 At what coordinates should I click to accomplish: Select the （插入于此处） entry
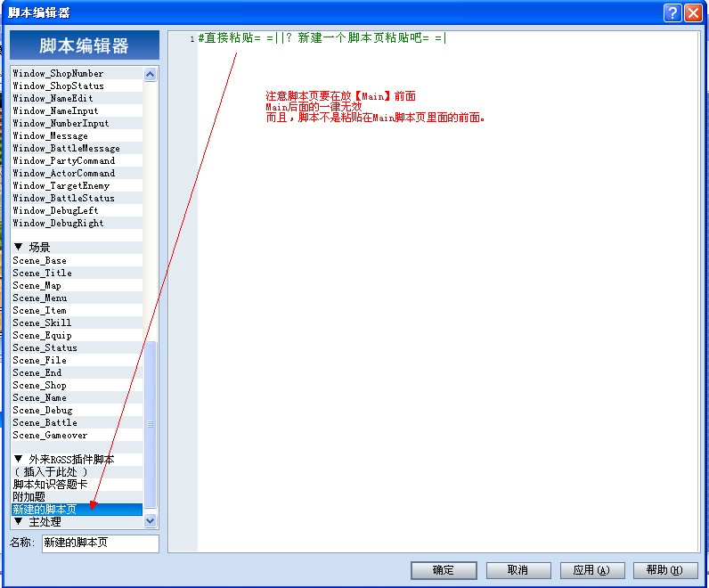click(x=77, y=472)
